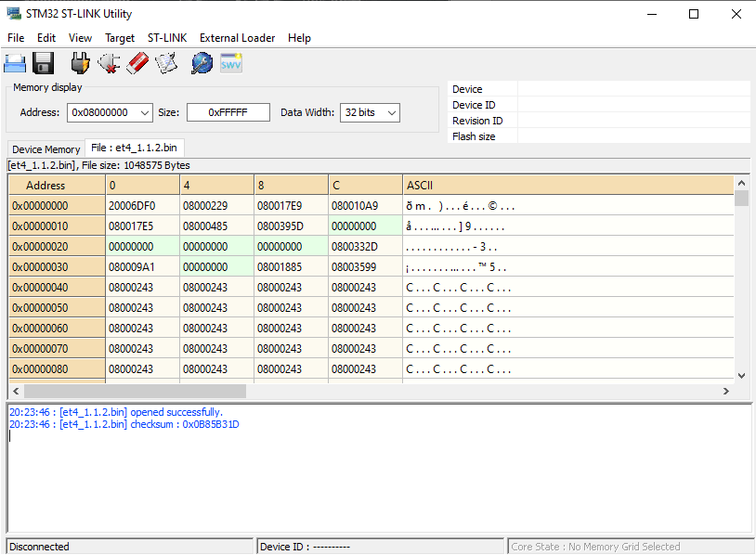This screenshot has height=555, width=756.
Task: Select the cell containing 08003599
Action: 365,267
